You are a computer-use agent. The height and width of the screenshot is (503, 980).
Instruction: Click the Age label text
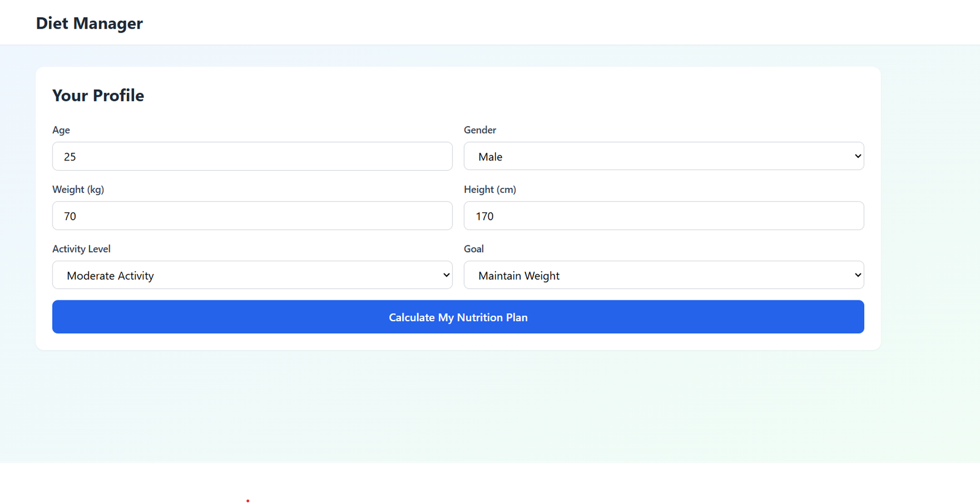61,130
